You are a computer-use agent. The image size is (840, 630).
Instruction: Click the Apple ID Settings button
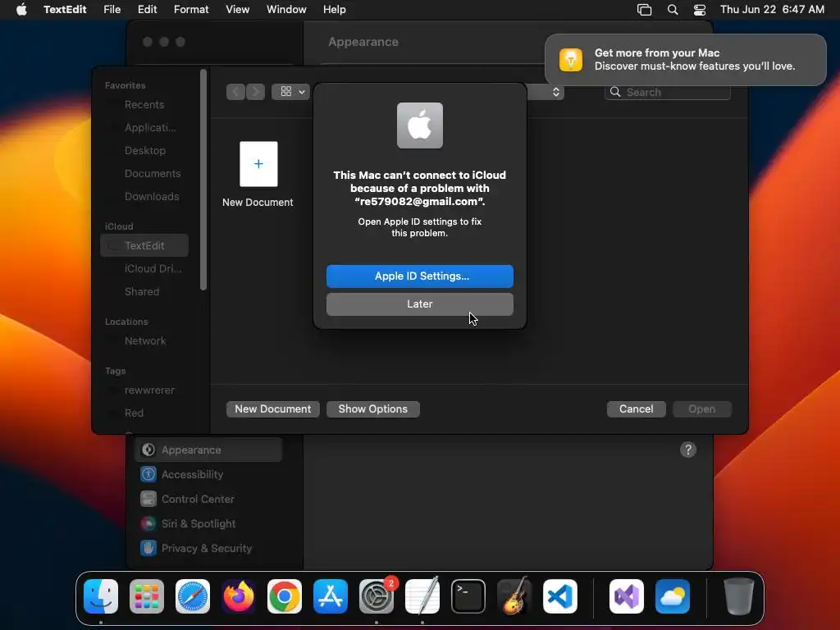419,276
